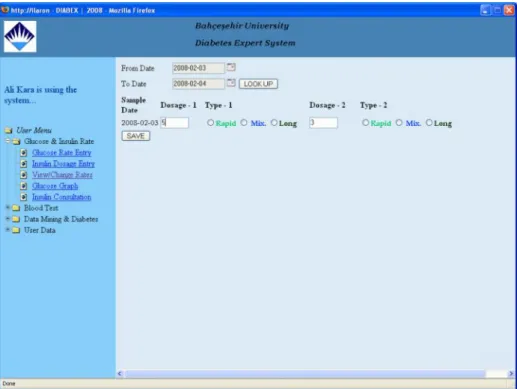Select the Long option for Type - 1
517x389 pixels.
point(274,123)
